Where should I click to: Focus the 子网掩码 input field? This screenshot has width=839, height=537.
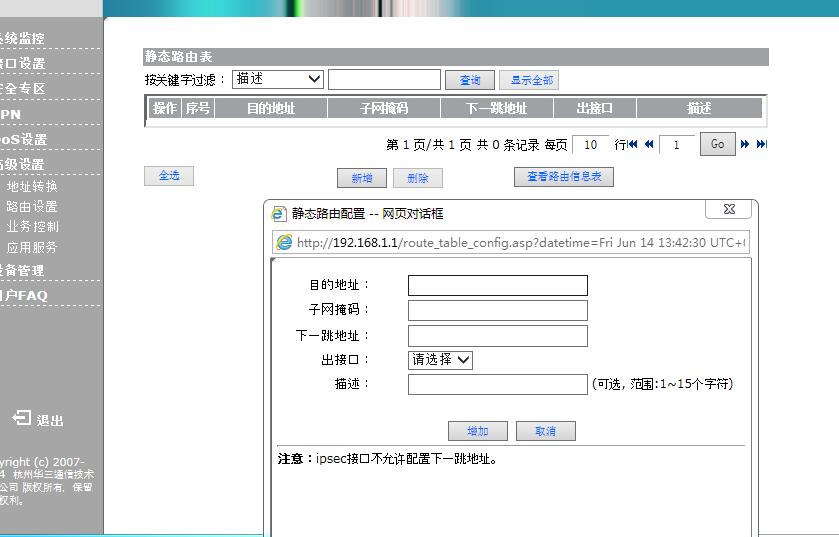[x=498, y=310]
